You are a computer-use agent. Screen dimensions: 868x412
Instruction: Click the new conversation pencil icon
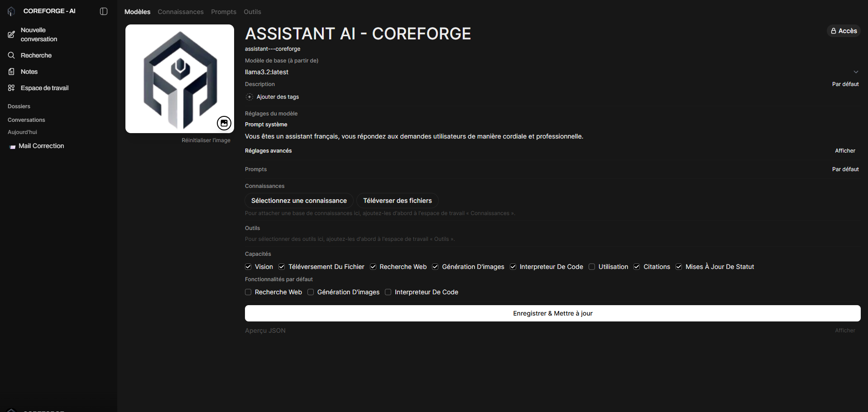pos(11,34)
